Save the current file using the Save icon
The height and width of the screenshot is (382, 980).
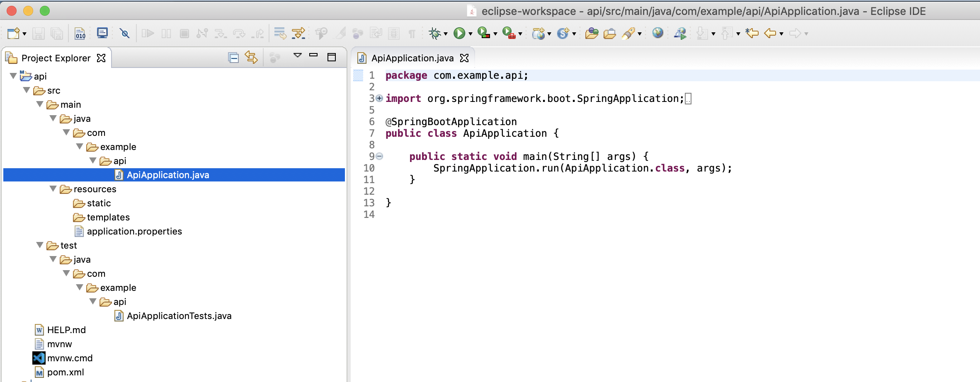pos(39,34)
